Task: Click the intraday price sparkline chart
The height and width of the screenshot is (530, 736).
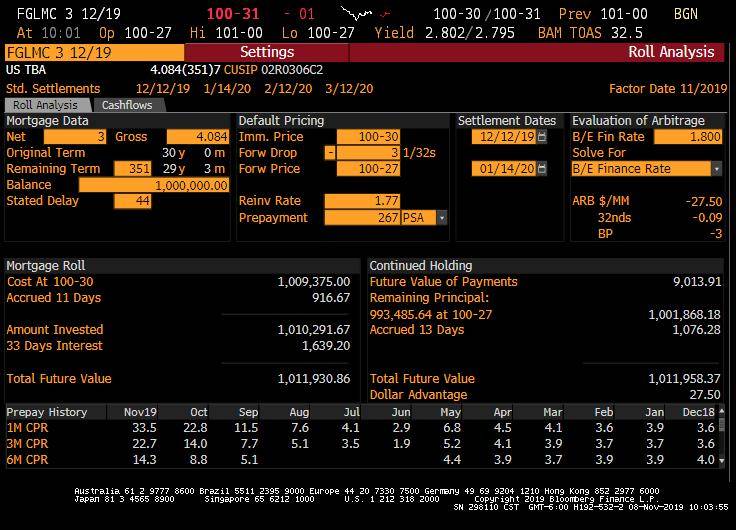Action: click(x=366, y=14)
